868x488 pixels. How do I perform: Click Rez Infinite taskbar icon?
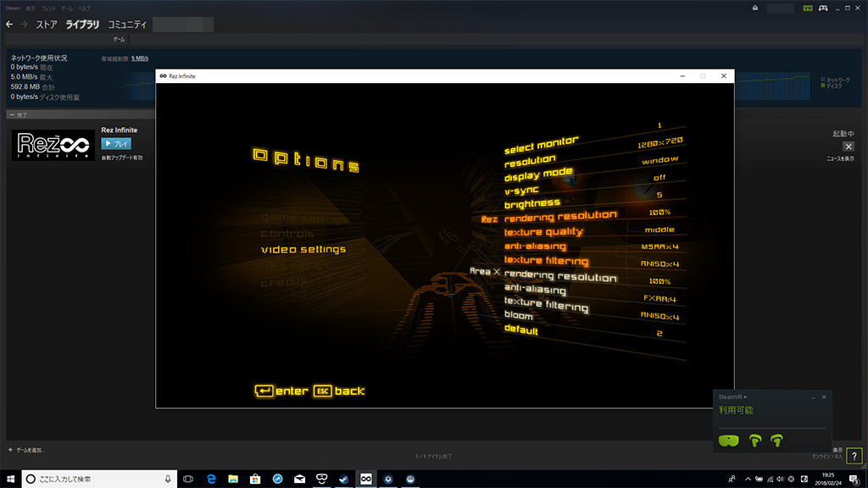coord(366,480)
